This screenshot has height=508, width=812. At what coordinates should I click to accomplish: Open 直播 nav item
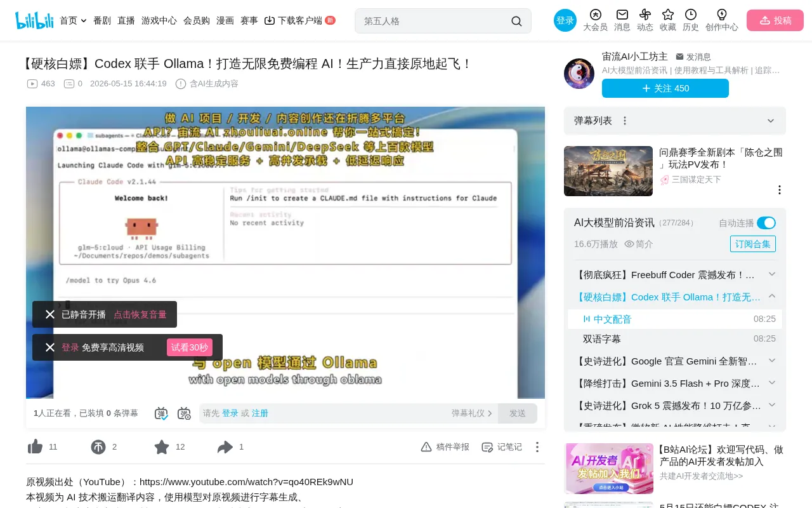pos(126,20)
